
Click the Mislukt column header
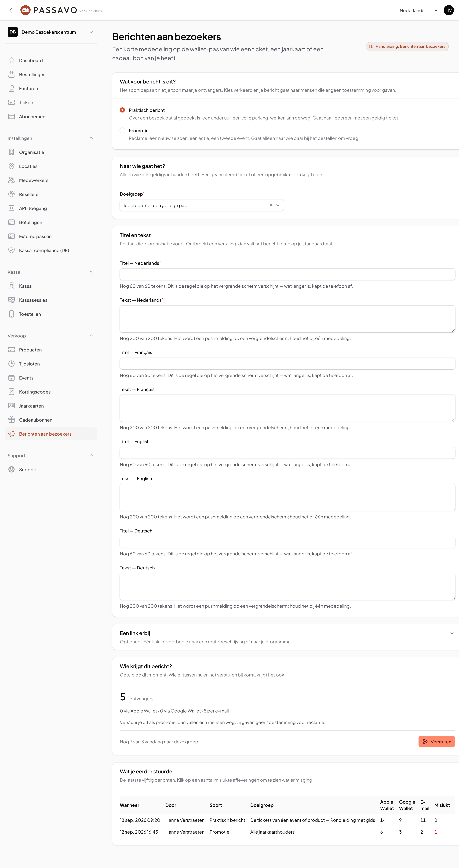(442, 805)
